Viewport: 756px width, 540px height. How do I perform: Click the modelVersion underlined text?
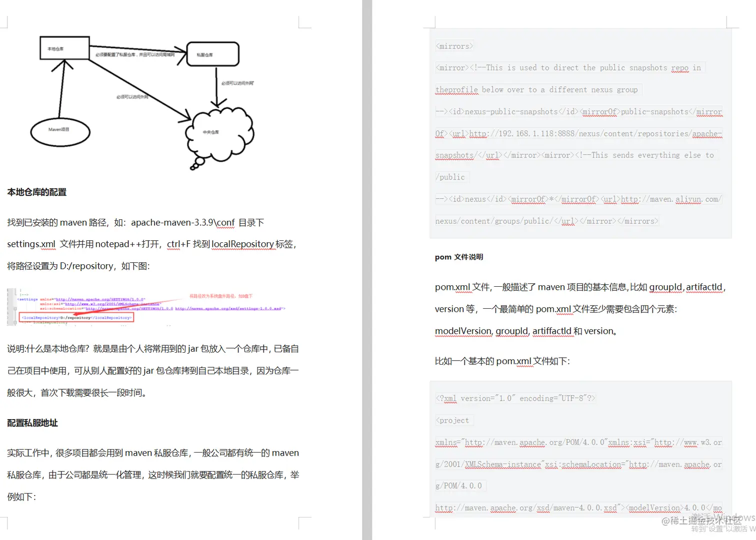coord(462,331)
